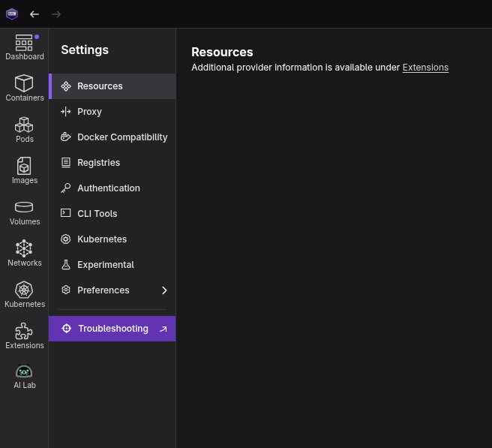Select the Kubernetes label in Settings menu

(x=102, y=239)
